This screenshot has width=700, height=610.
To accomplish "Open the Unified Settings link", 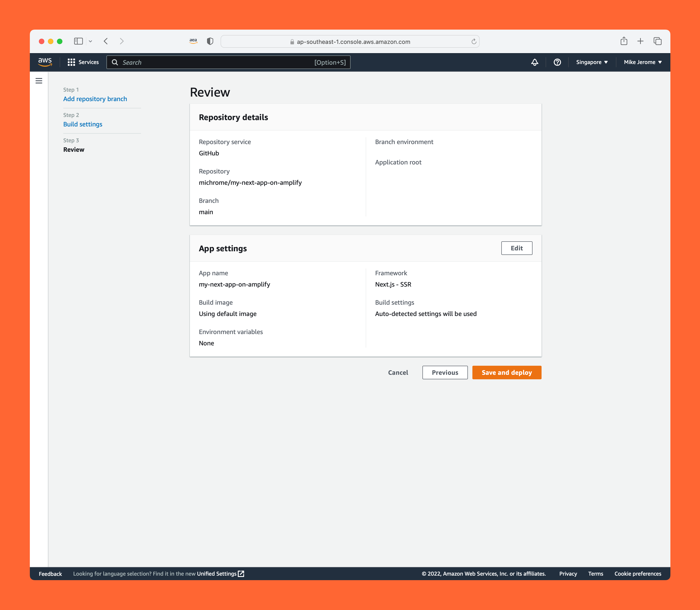I will (x=220, y=574).
